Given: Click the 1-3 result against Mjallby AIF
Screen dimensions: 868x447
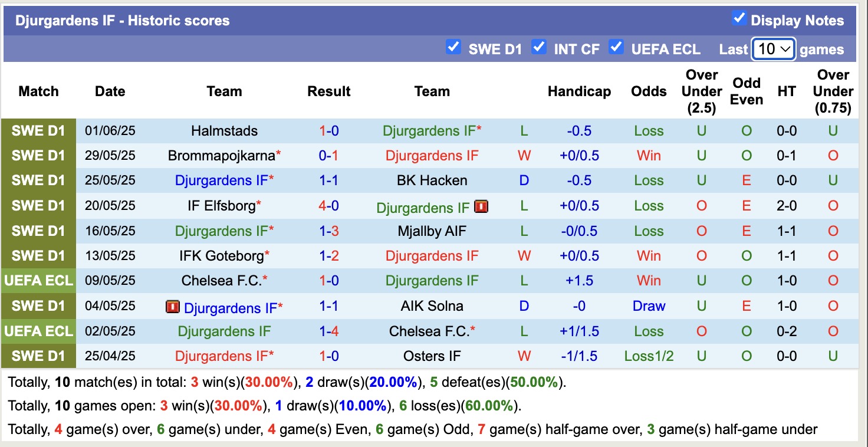Looking at the screenshot, I should 328,231.
